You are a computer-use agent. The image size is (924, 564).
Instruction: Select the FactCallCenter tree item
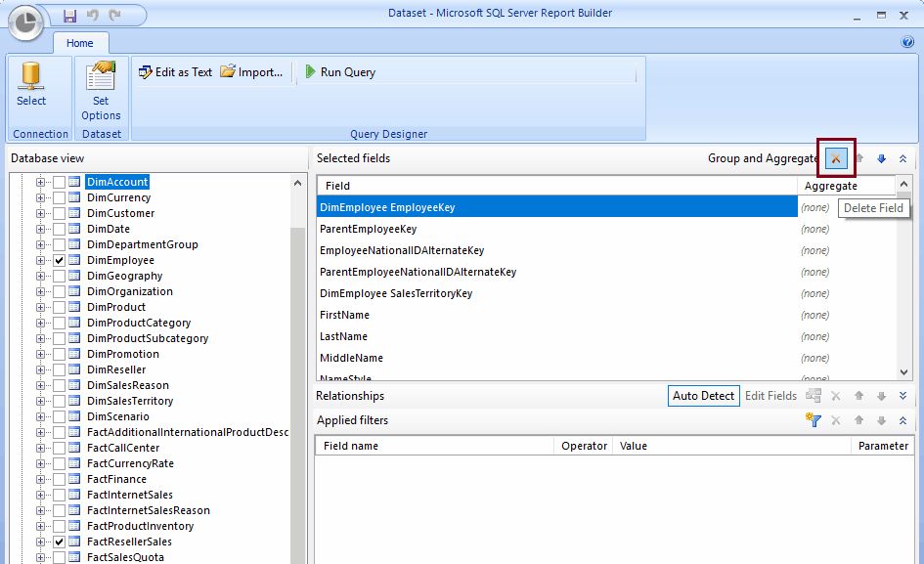coord(123,448)
